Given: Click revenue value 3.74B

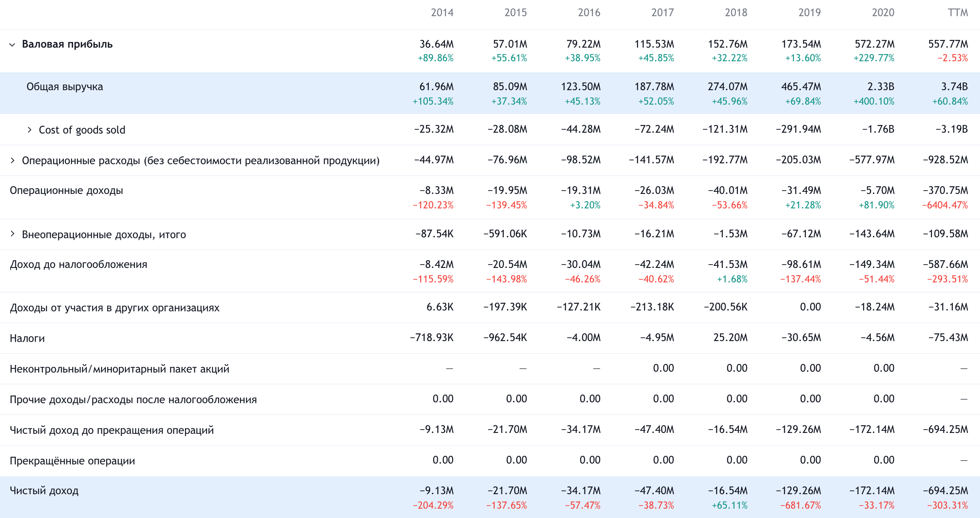Looking at the screenshot, I should (x=954, y=87).
